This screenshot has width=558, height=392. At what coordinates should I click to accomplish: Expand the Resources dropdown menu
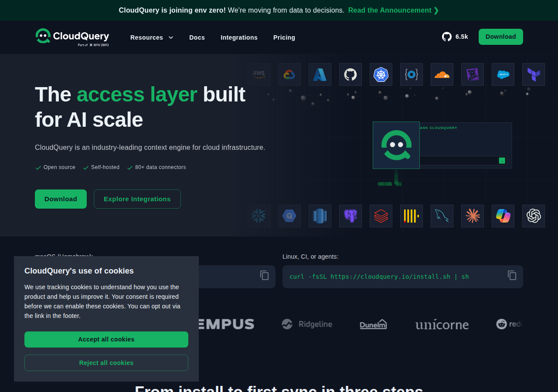[152, 37]
